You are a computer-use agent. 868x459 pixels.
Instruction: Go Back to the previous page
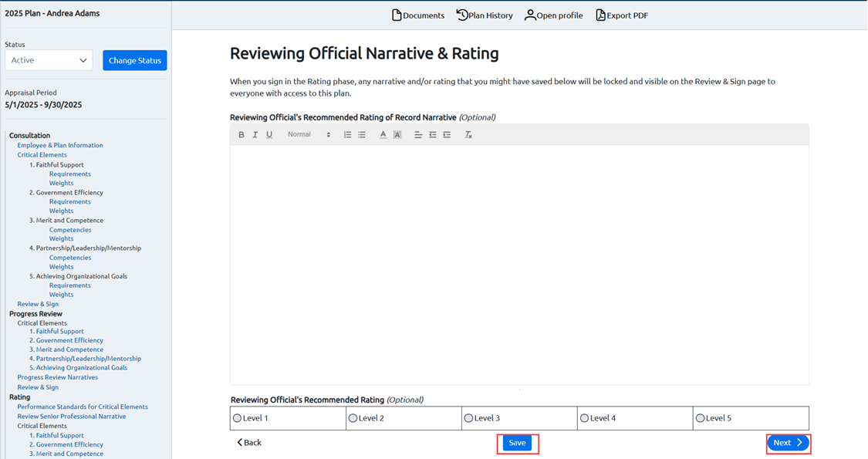click(249, 442)
